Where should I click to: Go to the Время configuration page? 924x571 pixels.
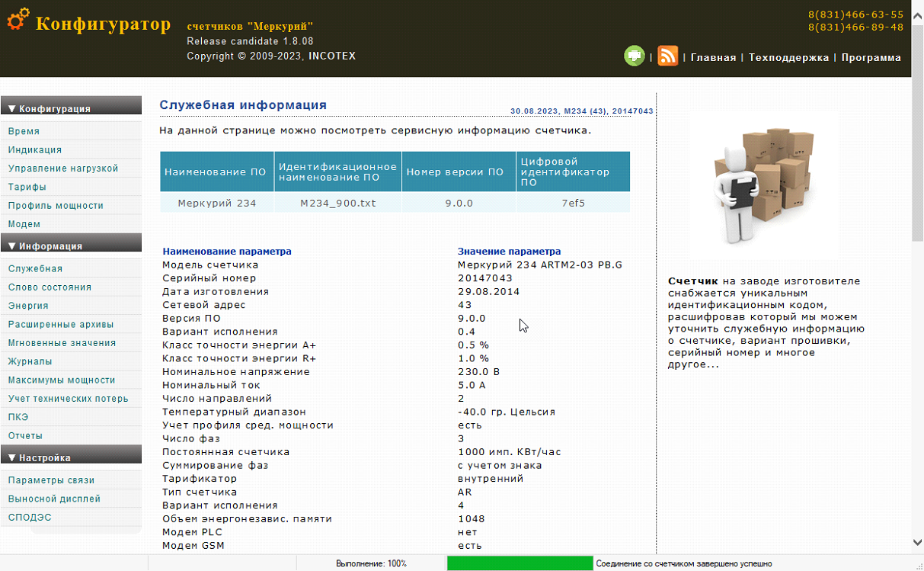tap(24, 131)
